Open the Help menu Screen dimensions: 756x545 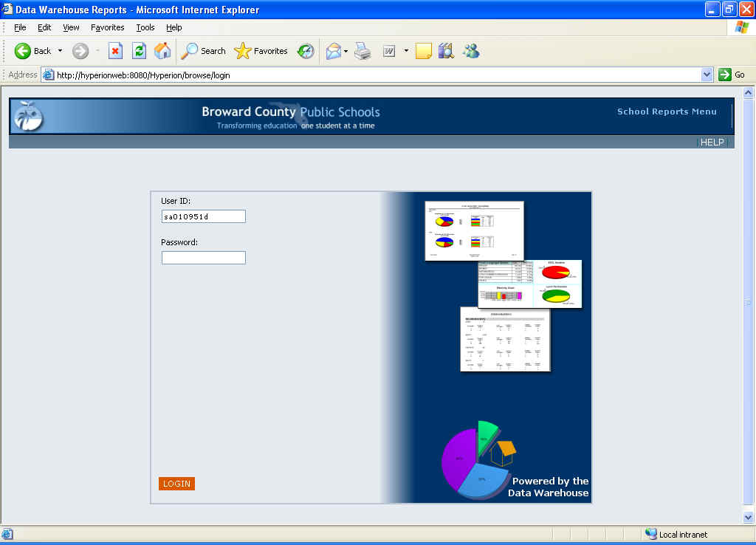coord(174,27)
